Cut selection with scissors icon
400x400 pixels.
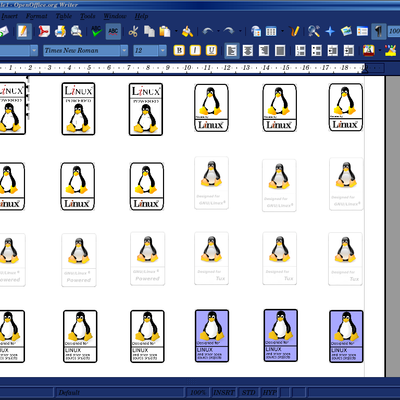[x=133, y=32]
